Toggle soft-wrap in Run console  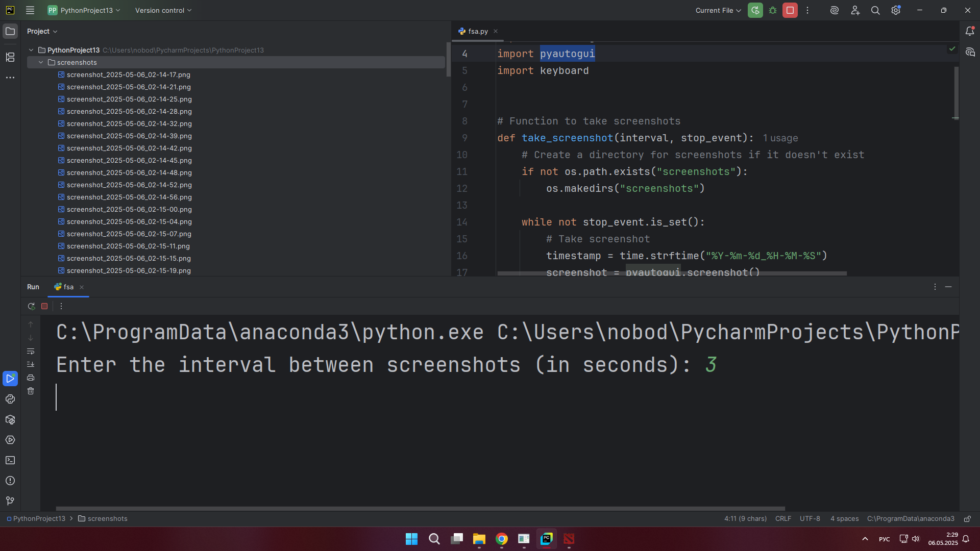(x=31, y=351)
